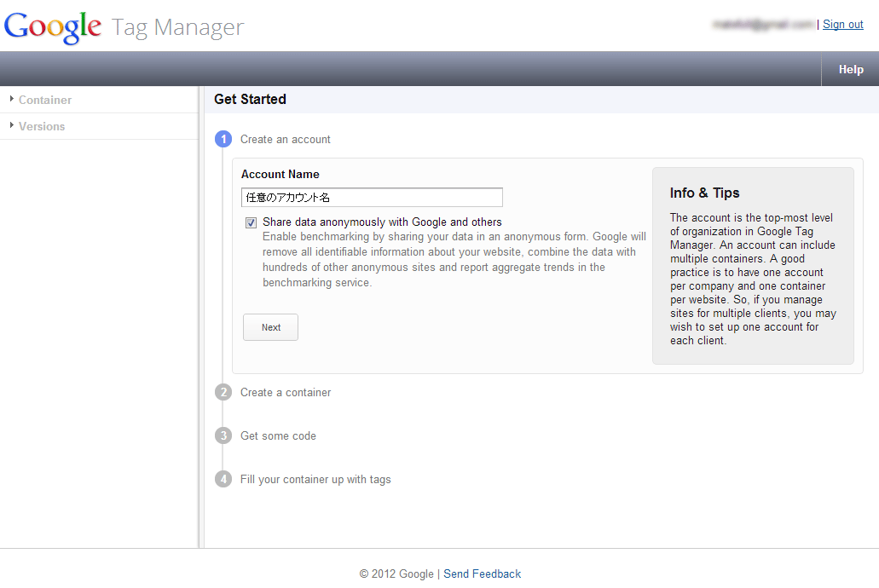Click the step 3 number circle
The width and height of the screenshot is (879, 588).
[223, 435]
